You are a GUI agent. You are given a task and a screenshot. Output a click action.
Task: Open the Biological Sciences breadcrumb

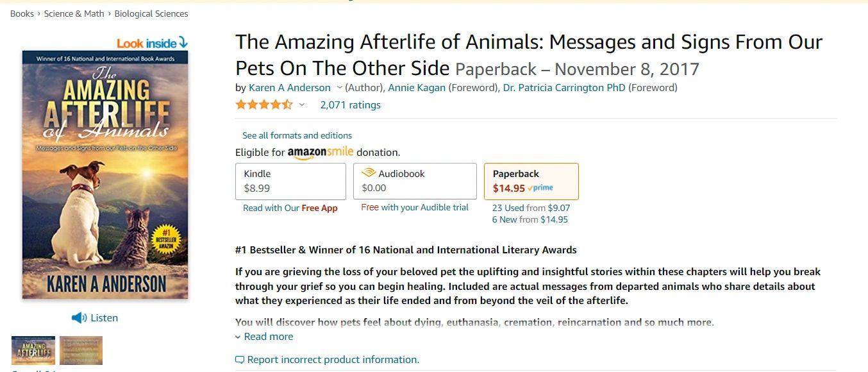151,13
